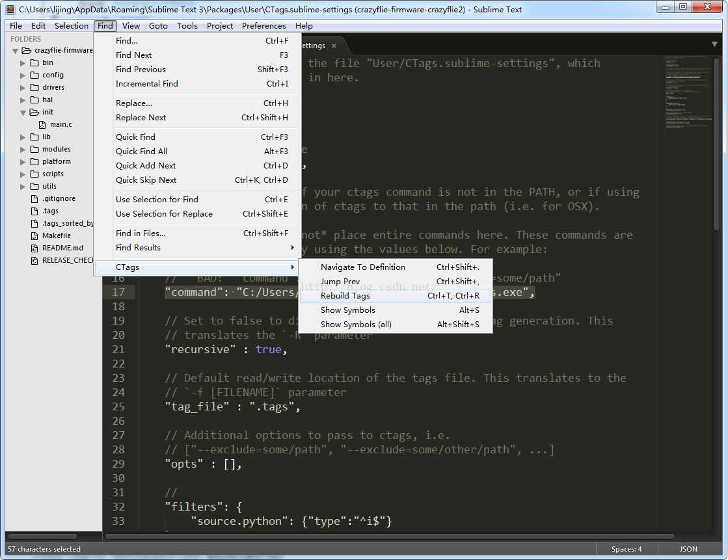Open the Edit menu
Viewport: 728px width, 560px height.
click(x=38, y=26)
